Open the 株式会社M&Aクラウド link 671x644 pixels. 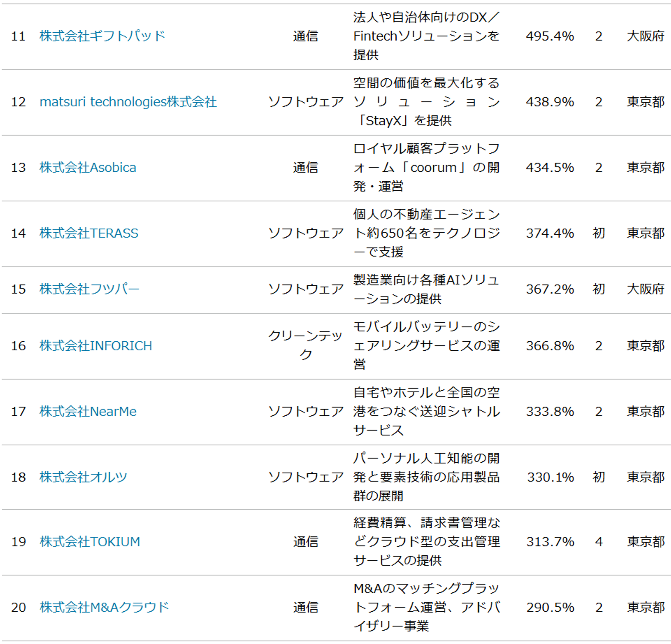tap(104, 607)
